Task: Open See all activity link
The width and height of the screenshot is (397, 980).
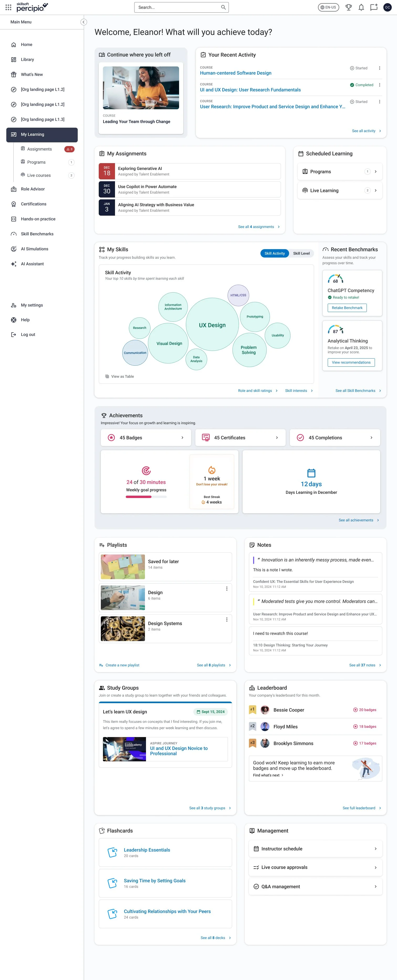Action: click(x=367, y=131)
